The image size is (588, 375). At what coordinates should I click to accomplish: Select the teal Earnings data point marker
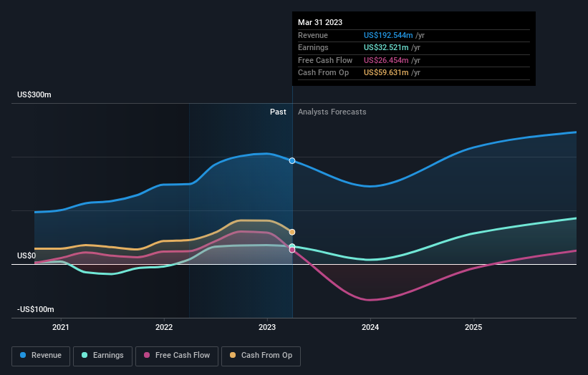pos(292,246)
